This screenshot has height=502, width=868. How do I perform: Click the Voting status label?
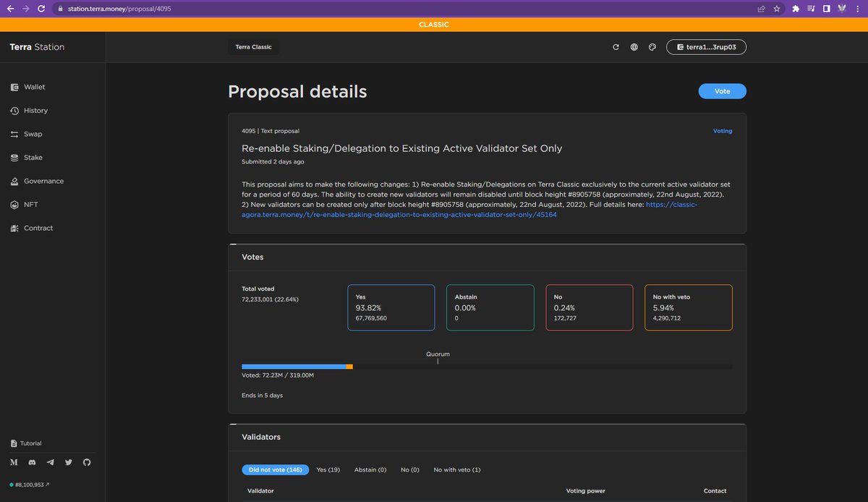tap(723, 131)
